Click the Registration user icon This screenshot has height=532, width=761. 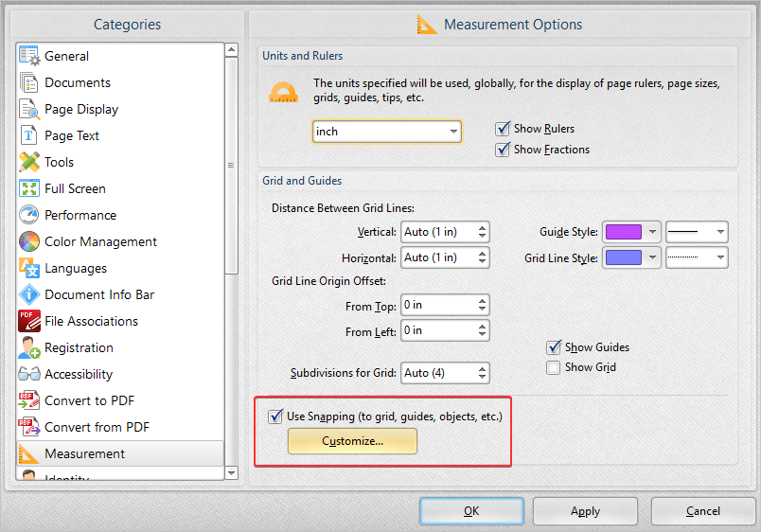(29, 347)
